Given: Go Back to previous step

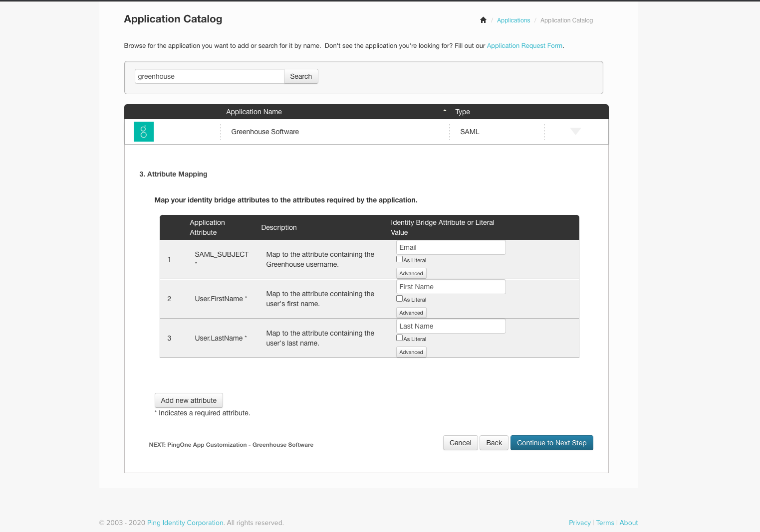Looking at the screenshot, I should point(494,443).
